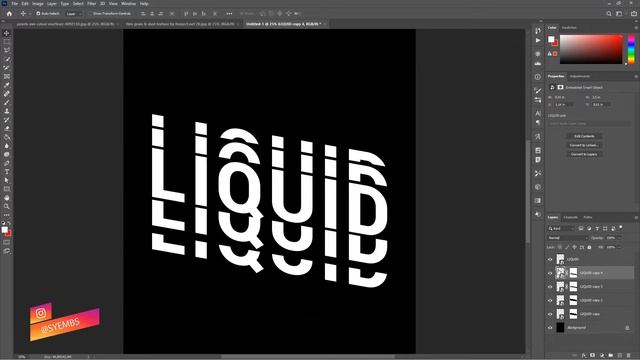Viewport: 640px width, 360px height.
Task: Select the LIQUID copy 3 layer mask thumbnail
Action: point(573,287)
